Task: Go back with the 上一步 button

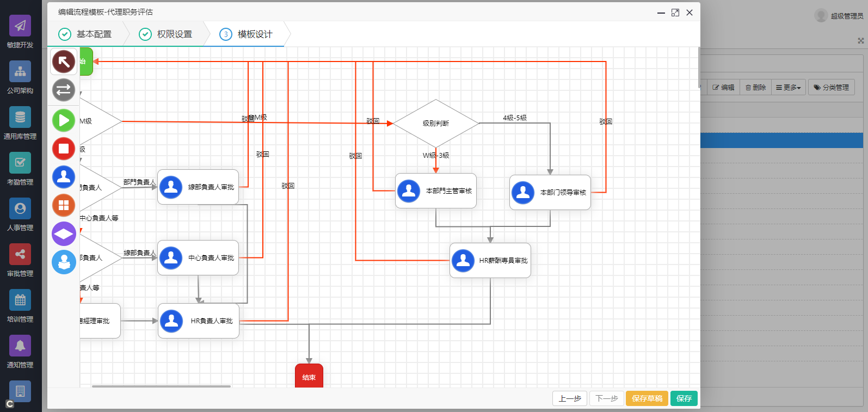Action: [x=569, y=398]
